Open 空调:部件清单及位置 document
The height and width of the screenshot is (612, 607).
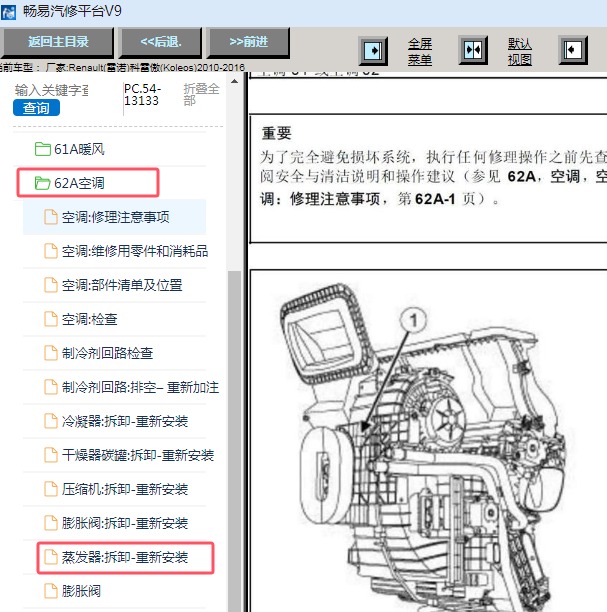click(122, 285)
